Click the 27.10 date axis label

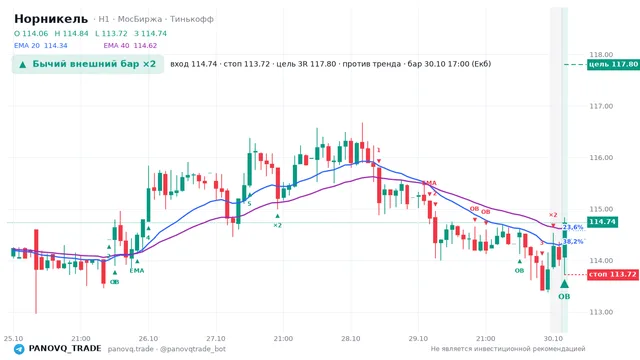[216, 339]
